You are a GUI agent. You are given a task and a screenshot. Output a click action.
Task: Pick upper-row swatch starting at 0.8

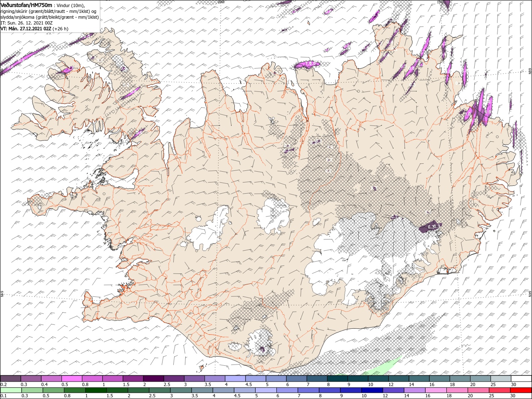pyautogui.click(x=92, y=379)
